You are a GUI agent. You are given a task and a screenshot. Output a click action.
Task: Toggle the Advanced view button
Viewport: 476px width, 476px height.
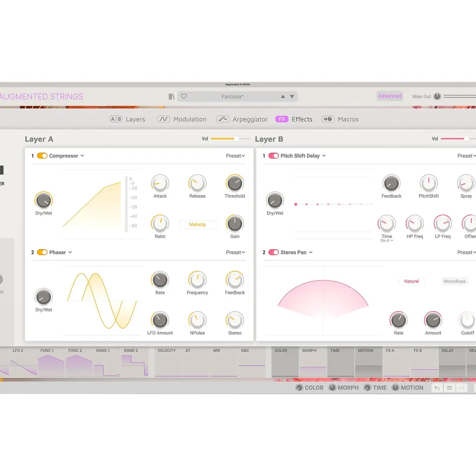click(390, 96)
